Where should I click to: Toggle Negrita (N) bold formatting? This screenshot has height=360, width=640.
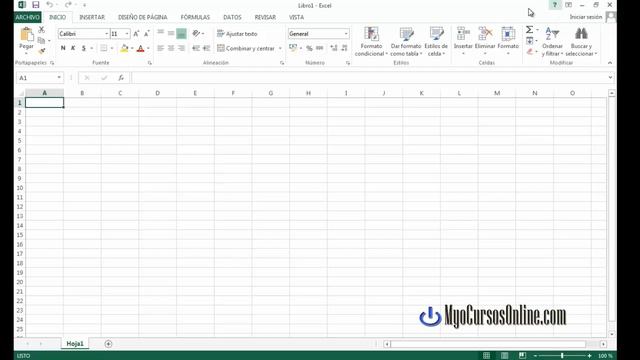pyautogui.click(x=63, y=48)
